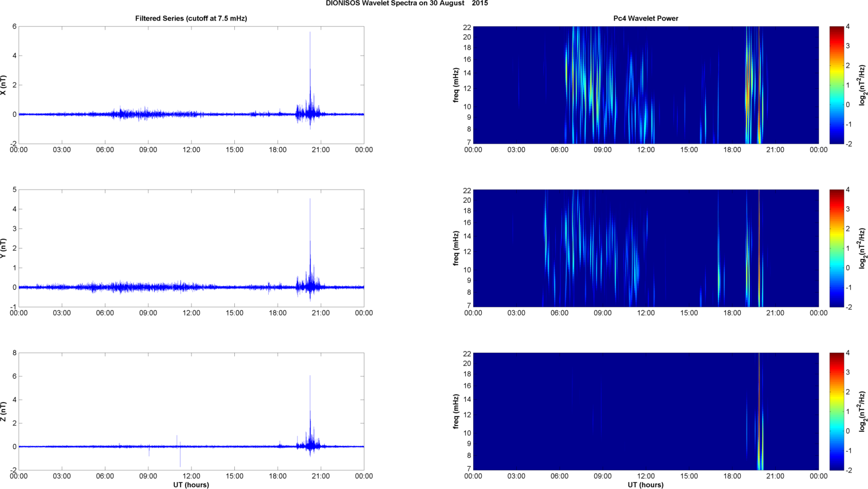Click the '5' tick on the Y (nT) axis
The width and height of the screenshot is (868, 489).
(14, 190)
